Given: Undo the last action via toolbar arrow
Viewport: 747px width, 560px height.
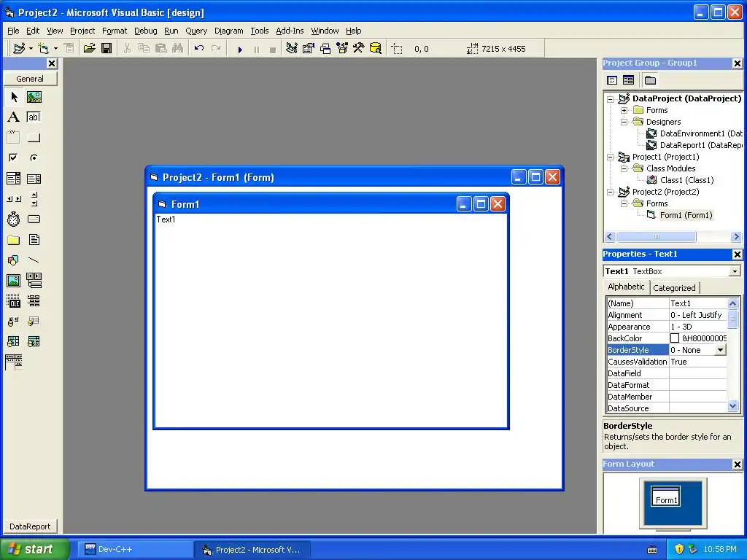Looking at the screenshot, I should pyautogui.click(x=199, y=49).
